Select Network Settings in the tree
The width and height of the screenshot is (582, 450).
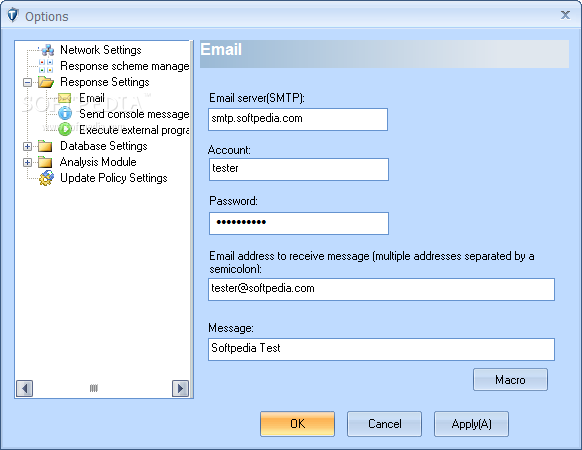click(101, 50)
